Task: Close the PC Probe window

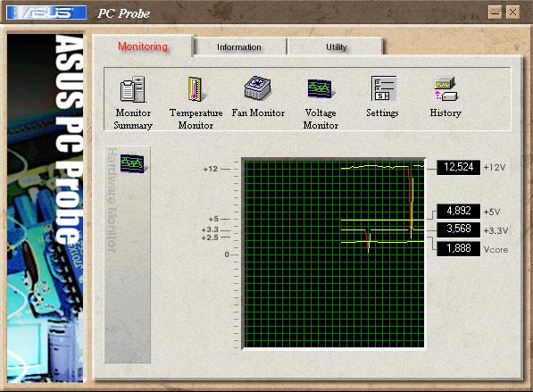Action: [x=512, y=13]
